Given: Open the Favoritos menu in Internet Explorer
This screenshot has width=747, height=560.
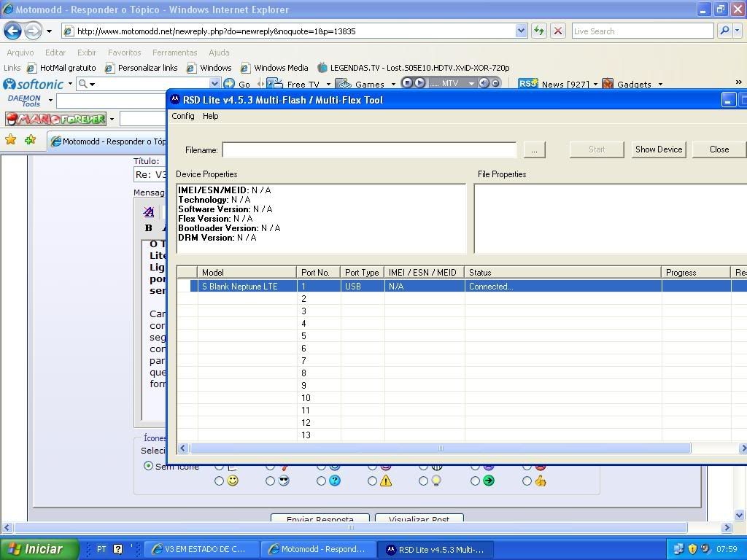Looking at the screenshot, I should click(124, 52).
